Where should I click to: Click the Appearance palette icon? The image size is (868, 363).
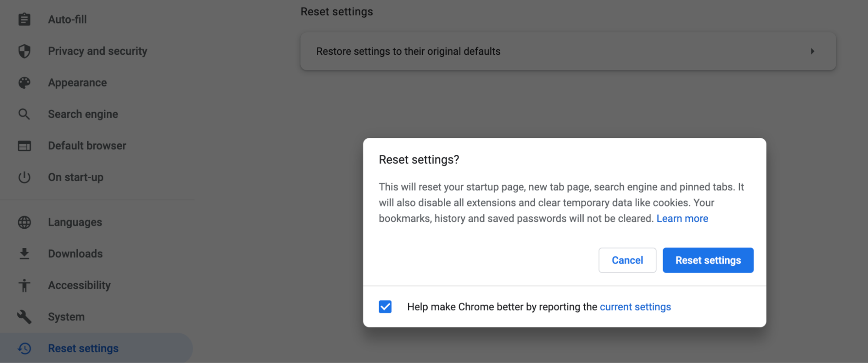coord(24,83)
